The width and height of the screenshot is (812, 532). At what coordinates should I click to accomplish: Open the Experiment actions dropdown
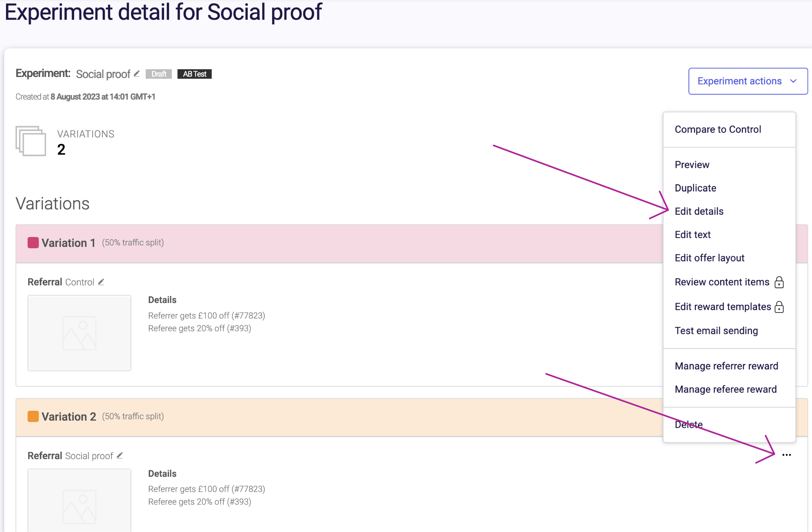point(748,81)
